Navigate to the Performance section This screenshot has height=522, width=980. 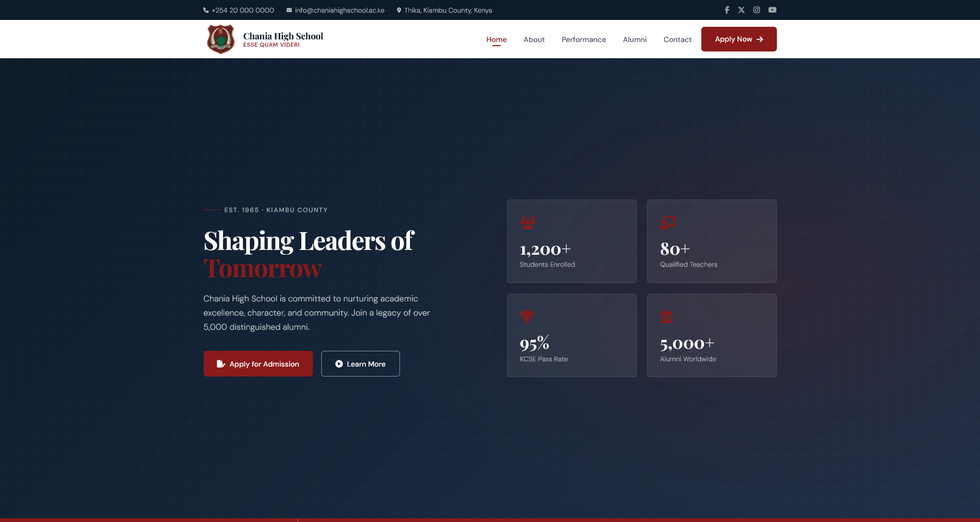584,39
